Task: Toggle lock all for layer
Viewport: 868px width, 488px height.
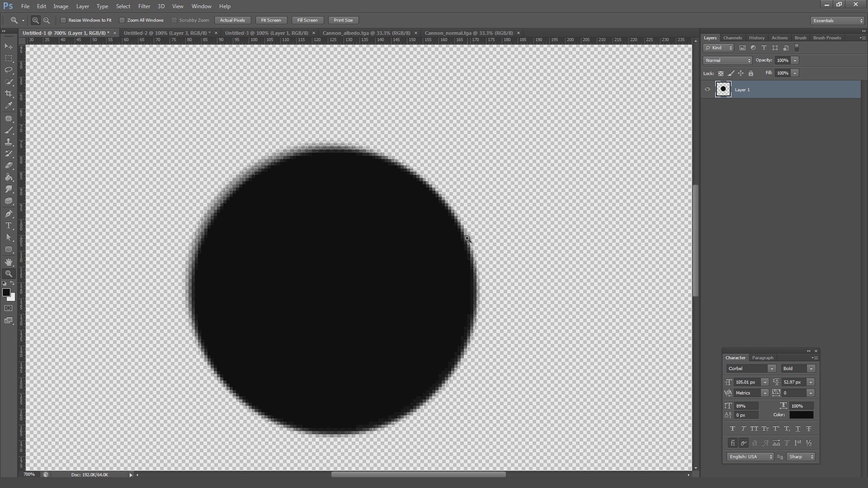Action: coord(751,73)
